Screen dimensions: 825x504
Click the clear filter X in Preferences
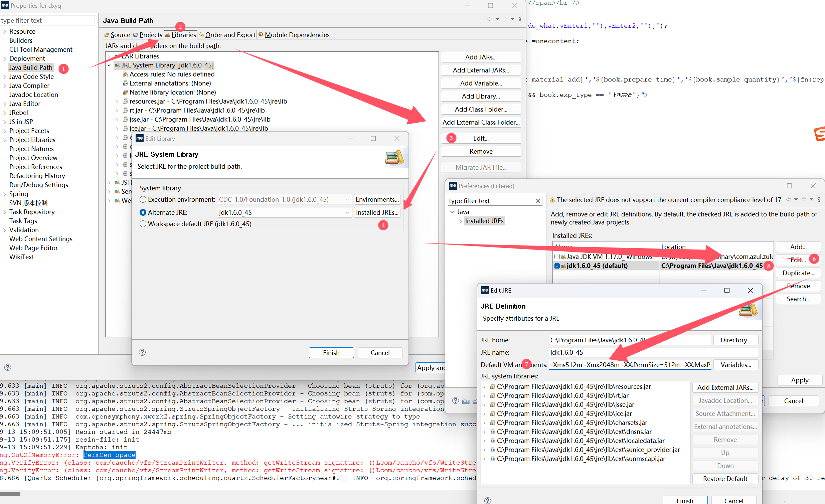point(538,201)
